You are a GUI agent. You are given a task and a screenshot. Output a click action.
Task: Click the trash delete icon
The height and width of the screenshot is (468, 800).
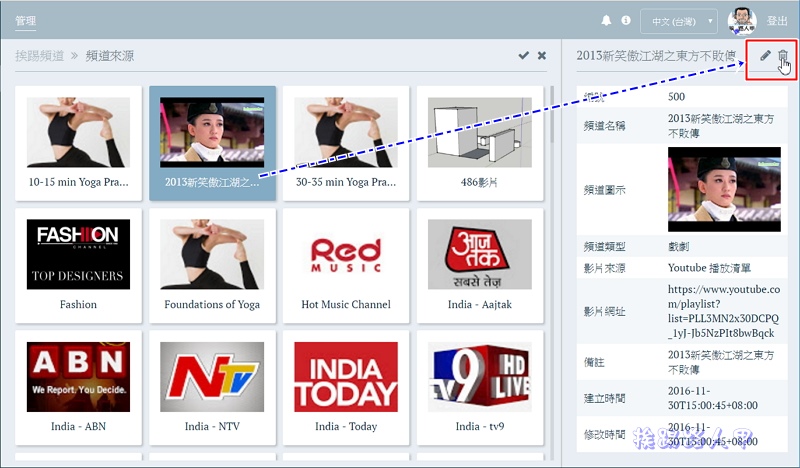tap(783, 55)
